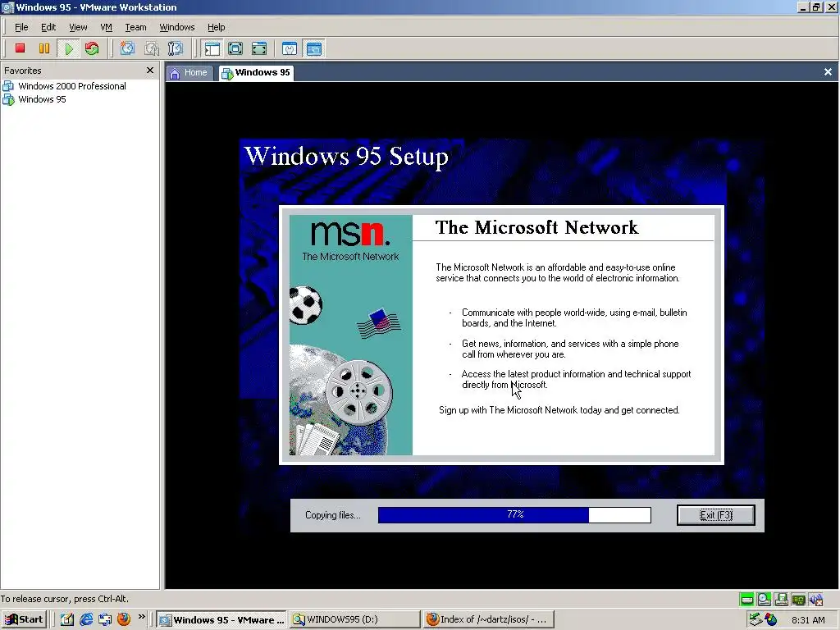
Task: Close the Favorites panel
Action: 150,71
